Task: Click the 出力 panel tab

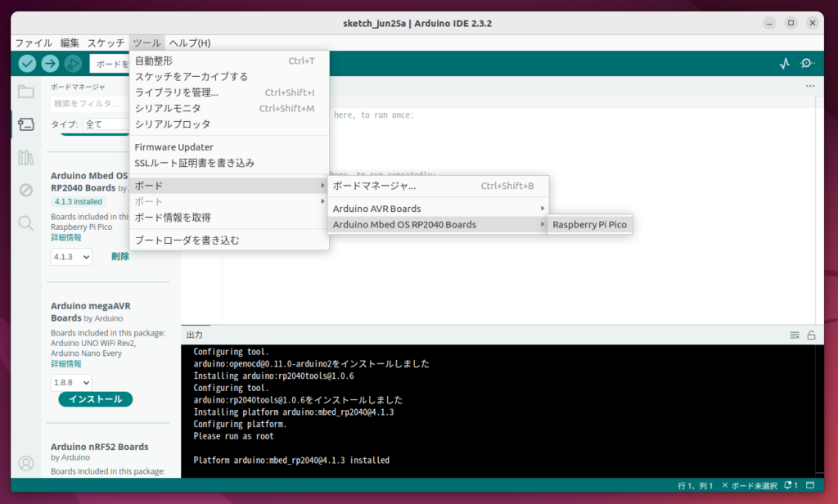Action: (195, 335)
